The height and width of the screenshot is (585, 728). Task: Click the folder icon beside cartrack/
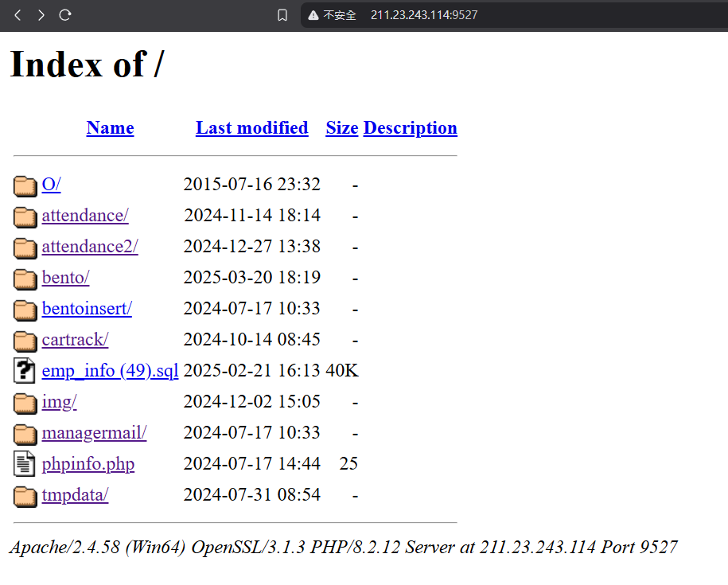pos(25,341)
